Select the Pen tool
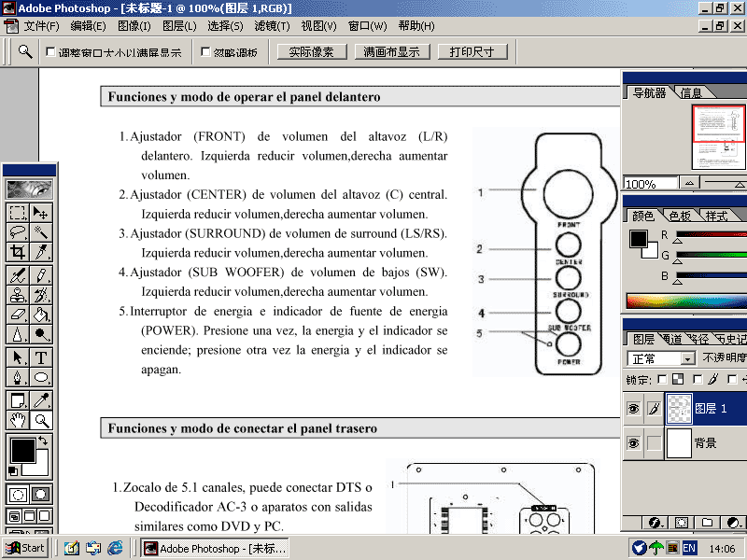Screen dimensions: 747x560 (18, 377)
